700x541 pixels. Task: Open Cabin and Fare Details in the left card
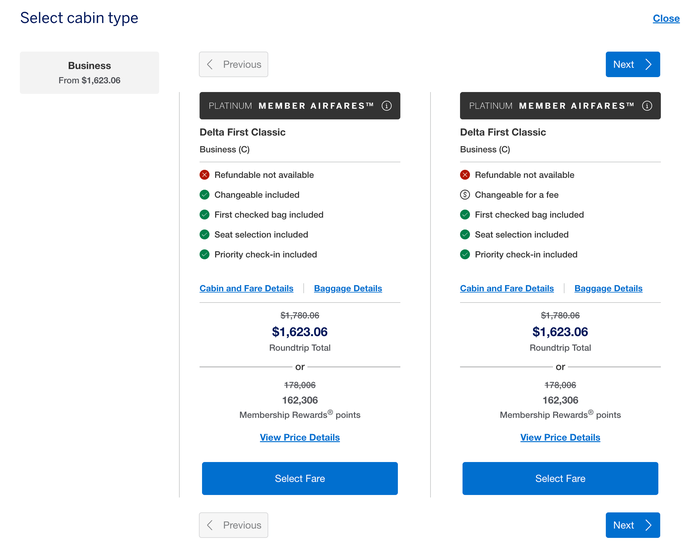click(246, 288)
